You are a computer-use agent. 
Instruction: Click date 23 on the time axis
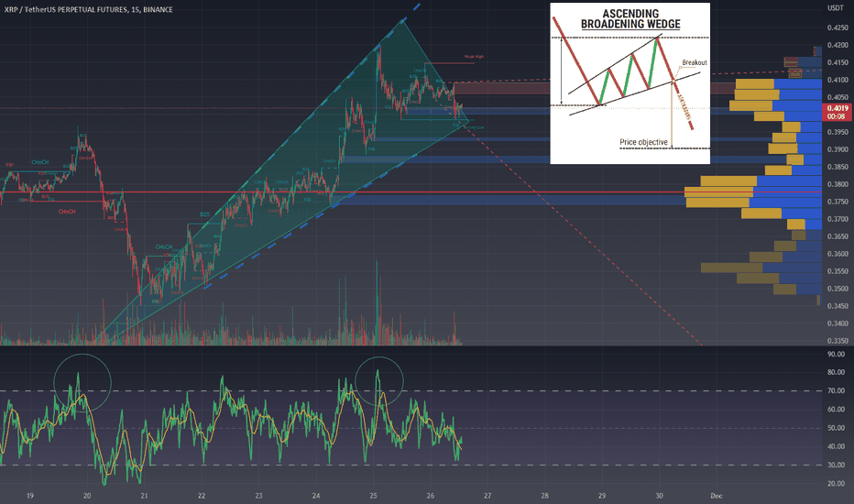point(258,496)
